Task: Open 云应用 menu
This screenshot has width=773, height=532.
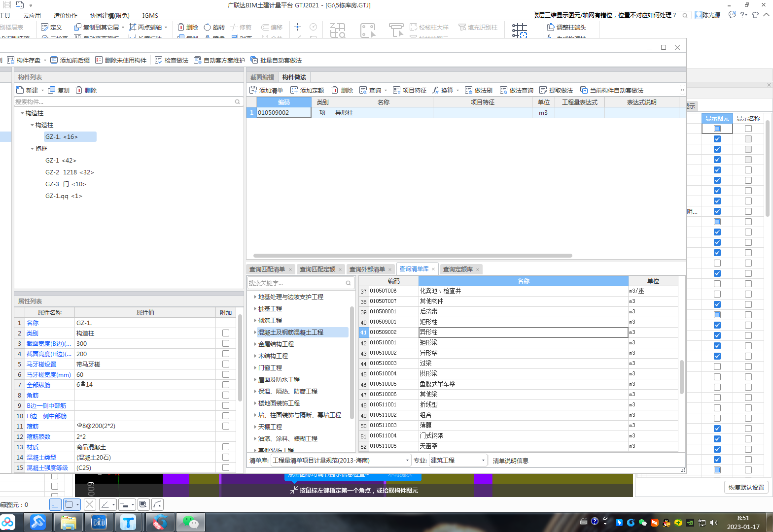Action: coord(32,16)
